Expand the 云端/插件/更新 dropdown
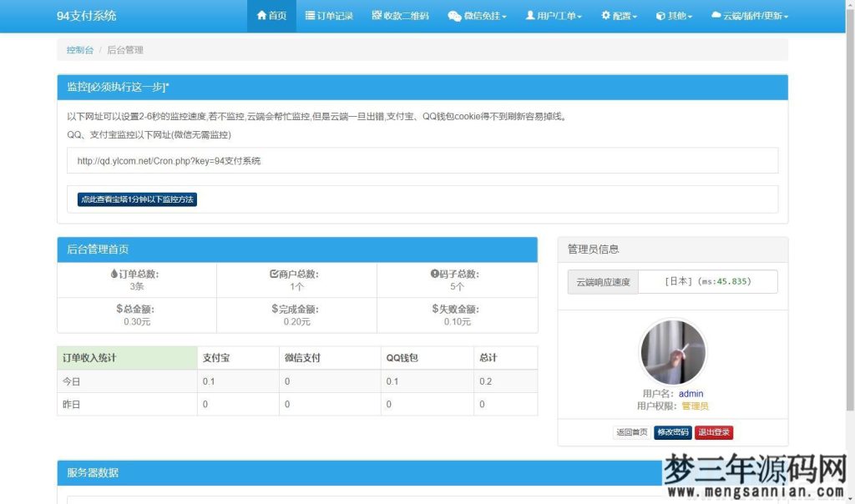This screenshot has height=504, width=855. click(x=747, y=15)
